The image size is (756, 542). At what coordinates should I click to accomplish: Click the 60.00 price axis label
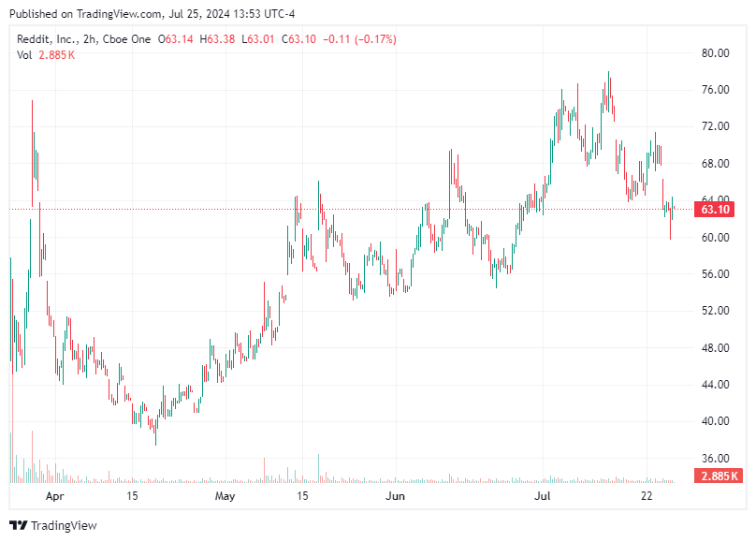tap(716, 237)
